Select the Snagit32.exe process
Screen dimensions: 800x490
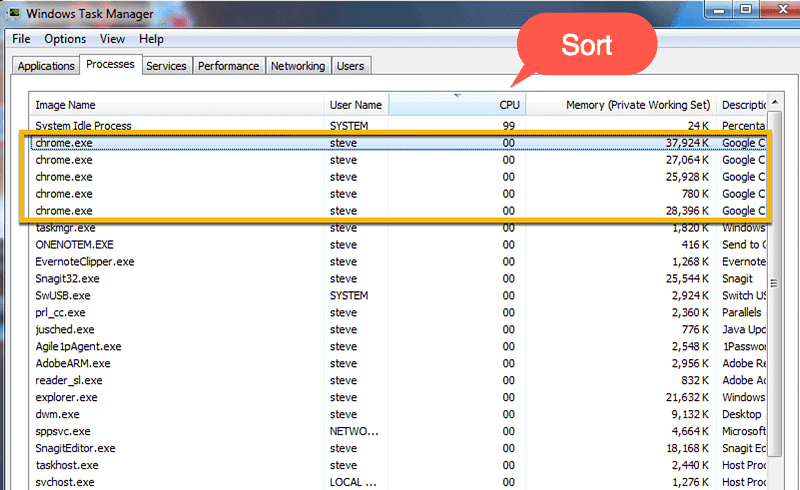(398, 278)
